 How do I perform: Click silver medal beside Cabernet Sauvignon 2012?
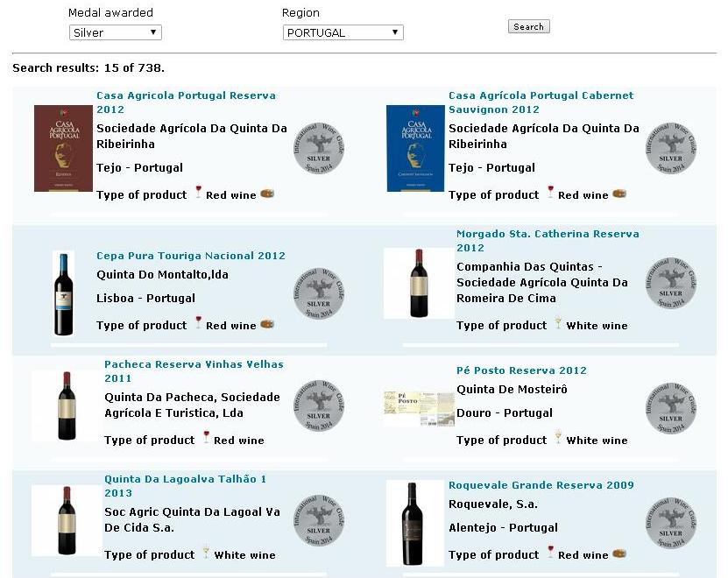click(x=670, y=148)
